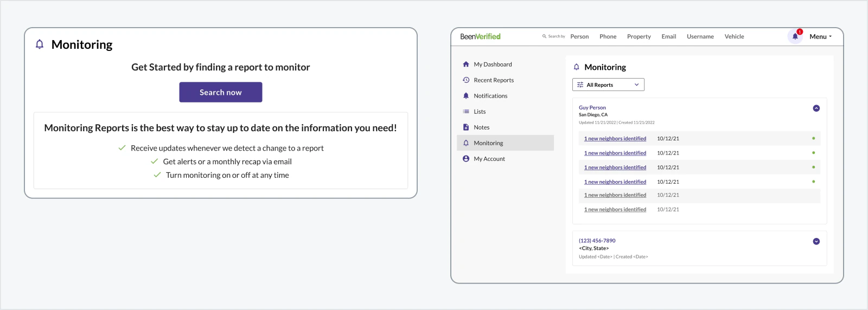
Task: Open Notifications in the sidebar
Action: 490,95
